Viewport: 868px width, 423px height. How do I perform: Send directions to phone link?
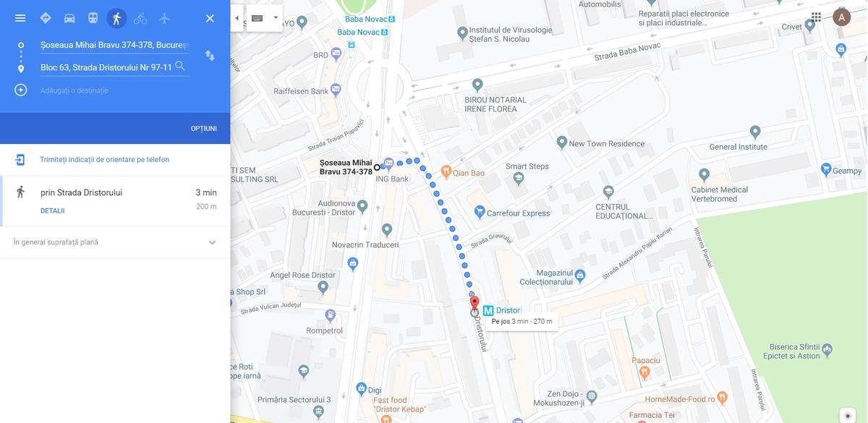click(104, 160)
